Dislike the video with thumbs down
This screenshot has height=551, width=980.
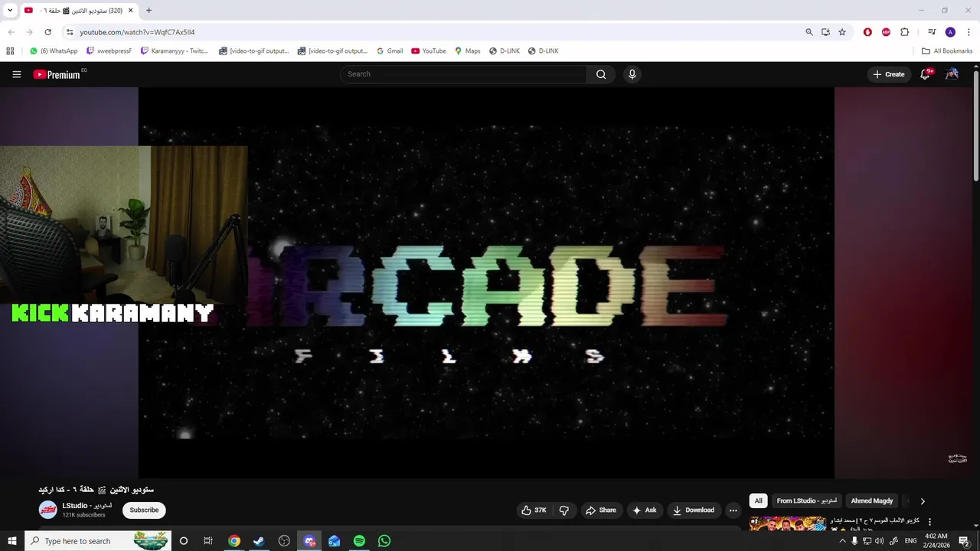[x=564, y=510]
